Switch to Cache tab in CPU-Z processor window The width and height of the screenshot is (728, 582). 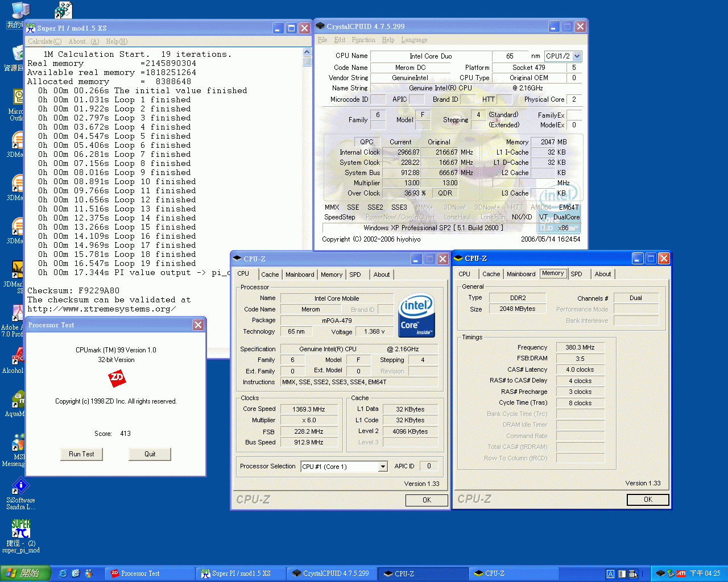[x=270, y=275]
